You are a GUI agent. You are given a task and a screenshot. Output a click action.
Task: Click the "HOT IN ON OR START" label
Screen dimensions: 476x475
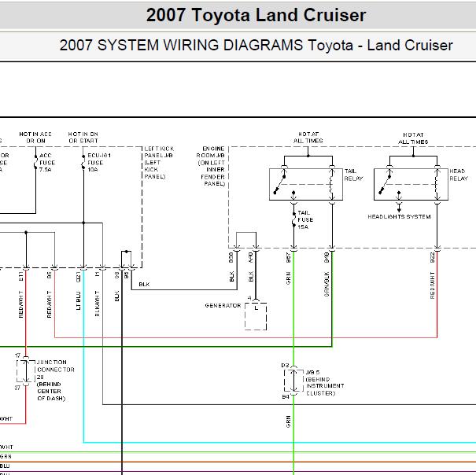point(83,138)
